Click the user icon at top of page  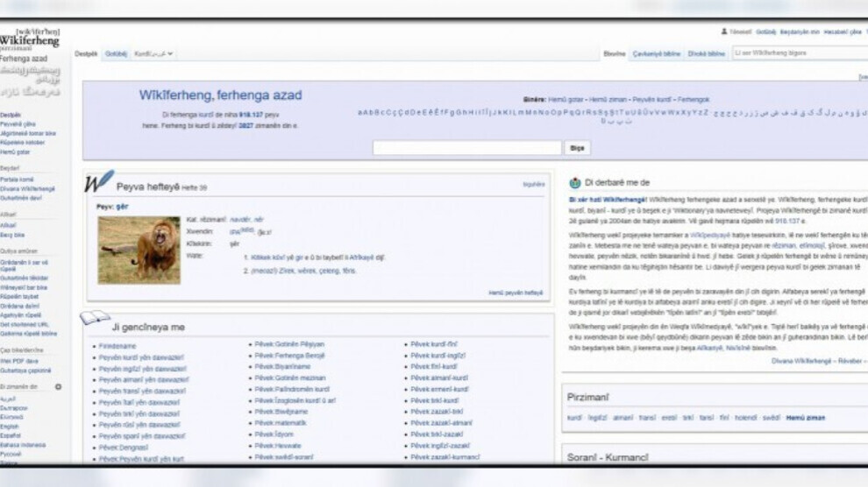(724, 32)
